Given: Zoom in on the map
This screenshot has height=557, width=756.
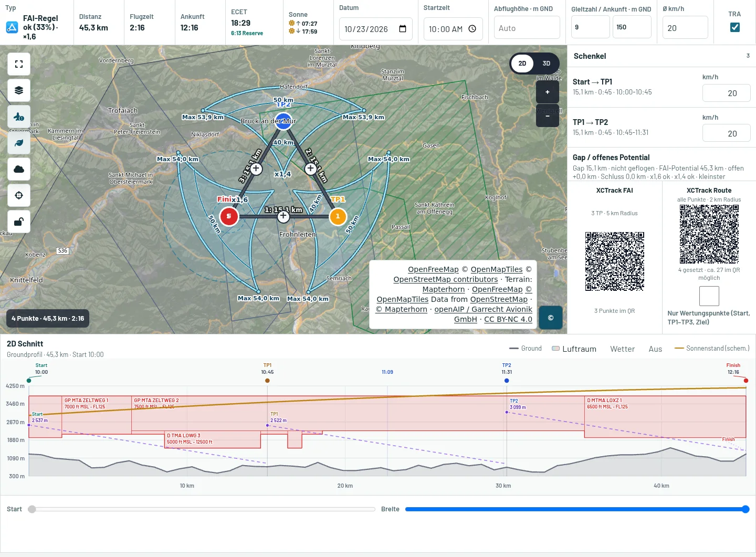Looking at the screenshot, I should 547,92.
